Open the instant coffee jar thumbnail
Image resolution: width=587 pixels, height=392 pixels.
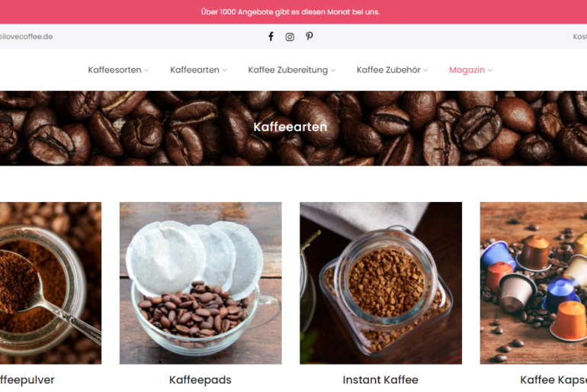380,283
